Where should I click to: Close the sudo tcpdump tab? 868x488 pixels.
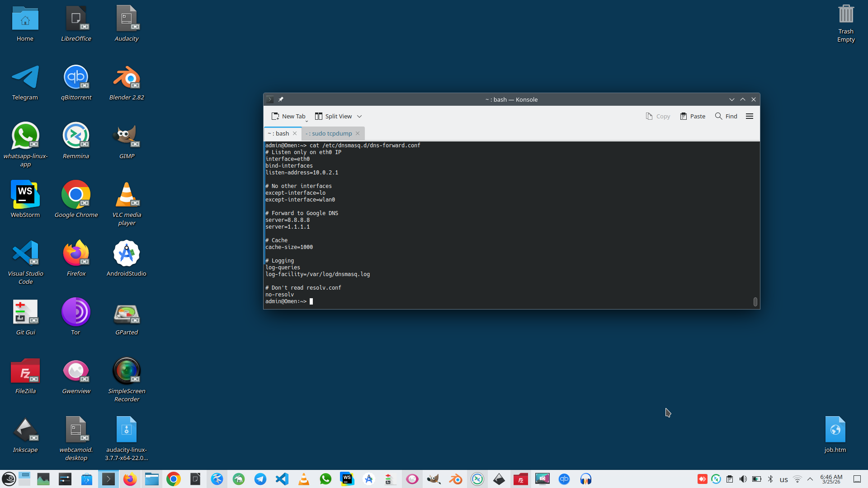pos(358,133)
